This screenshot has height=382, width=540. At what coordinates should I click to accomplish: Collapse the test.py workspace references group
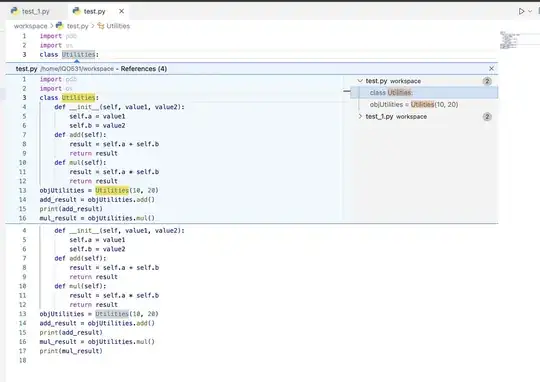360,81
